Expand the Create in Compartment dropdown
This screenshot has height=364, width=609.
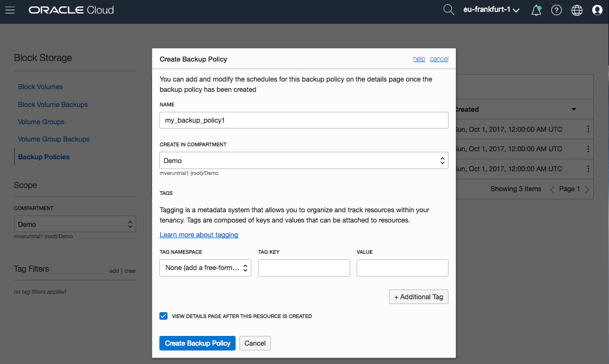click(304, 160)
